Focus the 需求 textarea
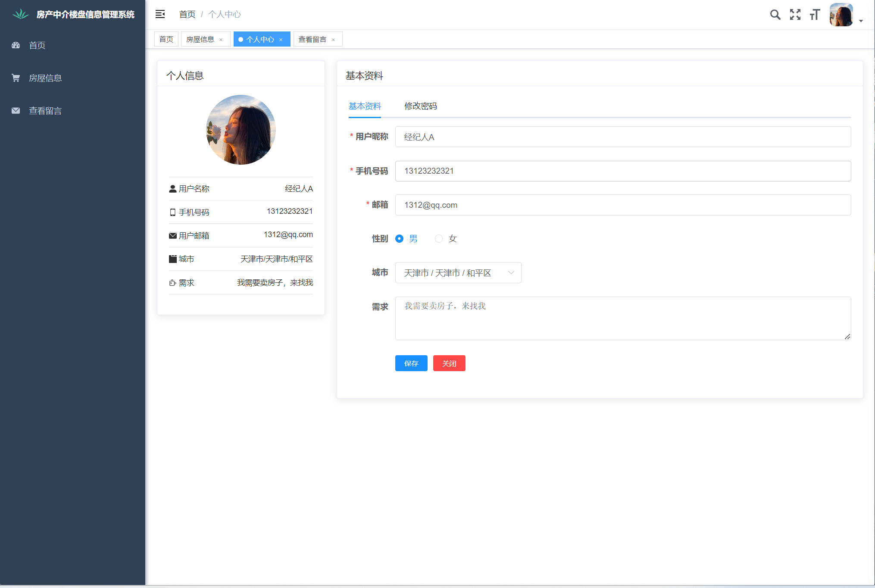The width and height of the screenshot is (875, 588). point(623,319)
